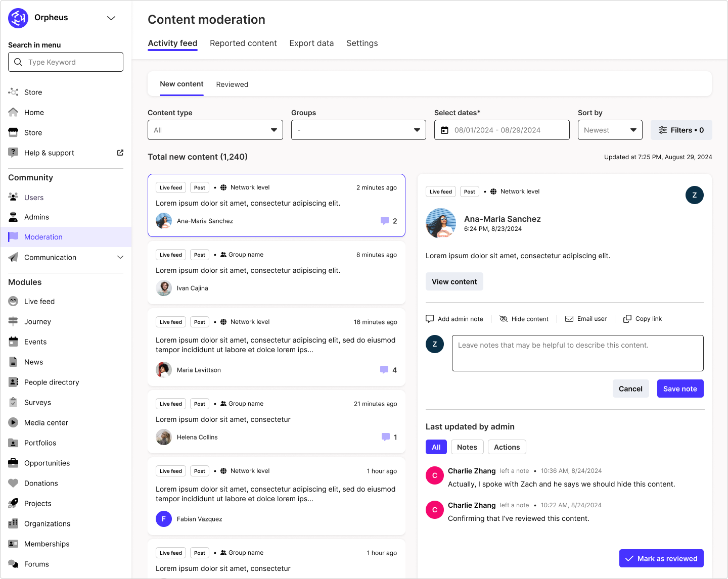Expand the Orpheus workspace chevron
This screenshot has width=728, height=579.
tap(111, 18)
